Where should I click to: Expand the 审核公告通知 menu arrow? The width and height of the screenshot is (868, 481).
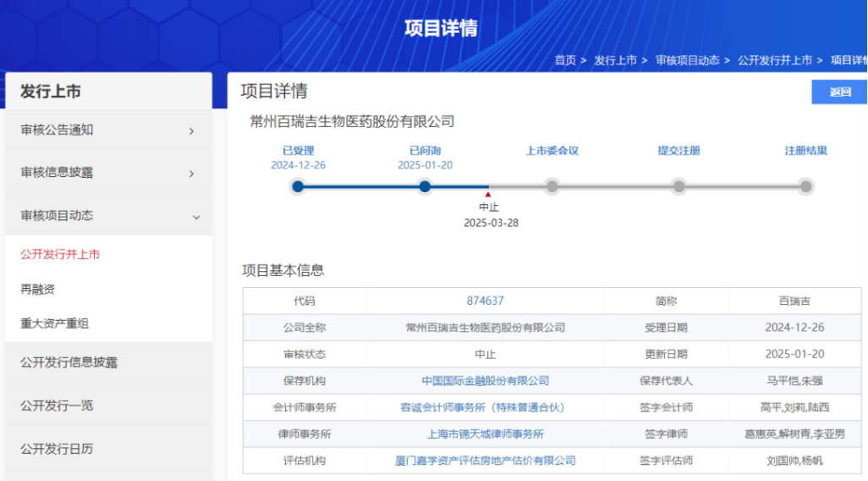[x=191, y=131]
